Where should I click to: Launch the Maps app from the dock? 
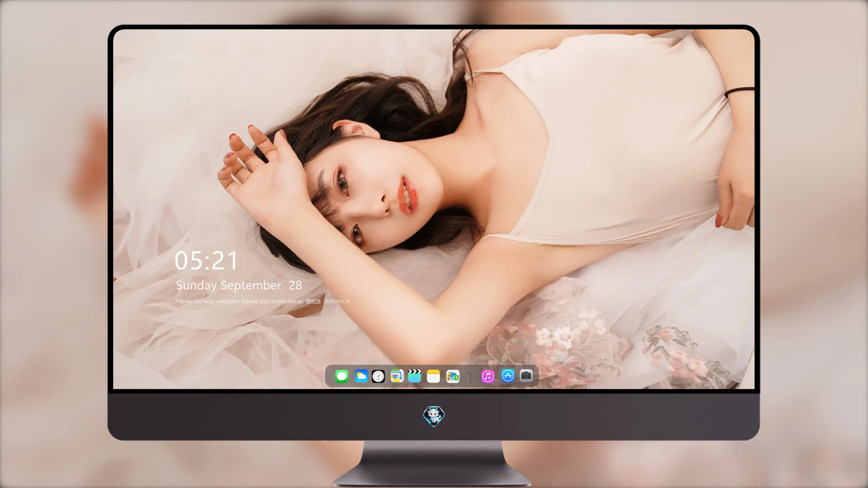[397, 376]
